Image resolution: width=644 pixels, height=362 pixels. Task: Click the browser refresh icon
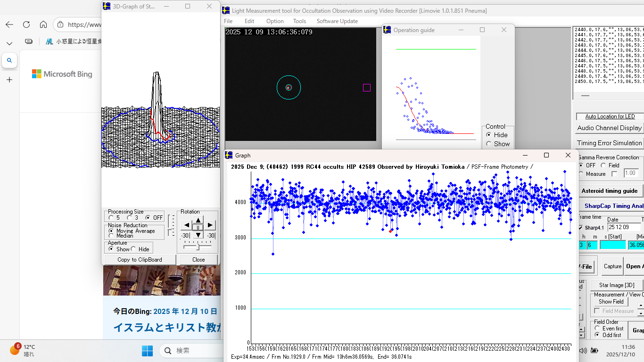26,25
